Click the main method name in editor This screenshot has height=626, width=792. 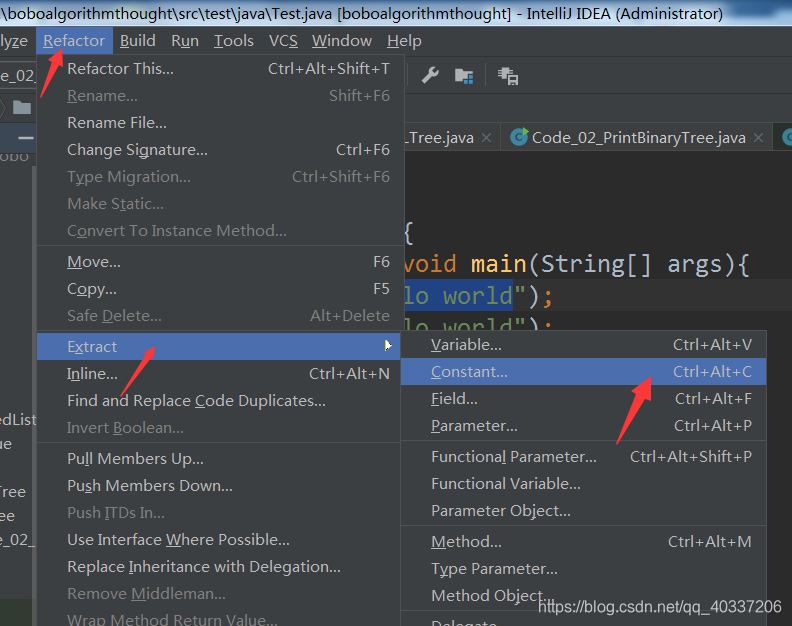click(499, 264)
